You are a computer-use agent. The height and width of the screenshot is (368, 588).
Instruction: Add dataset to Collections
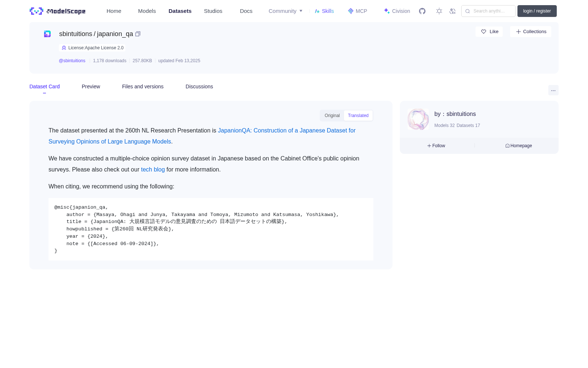[531, 32]
